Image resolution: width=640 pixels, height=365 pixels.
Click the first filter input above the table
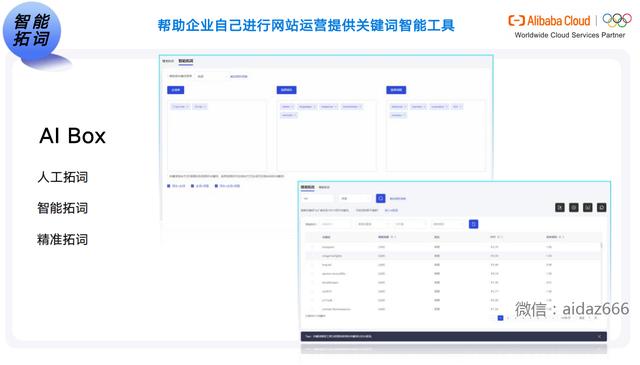335,224
